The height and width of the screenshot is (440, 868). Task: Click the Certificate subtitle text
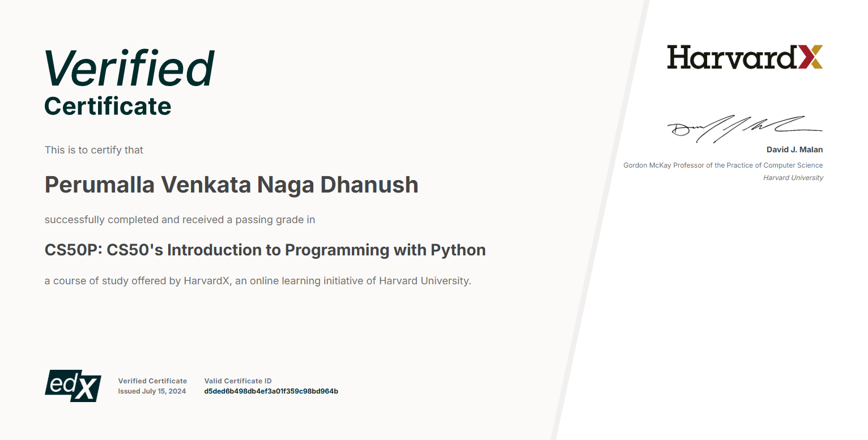[107, 107]
